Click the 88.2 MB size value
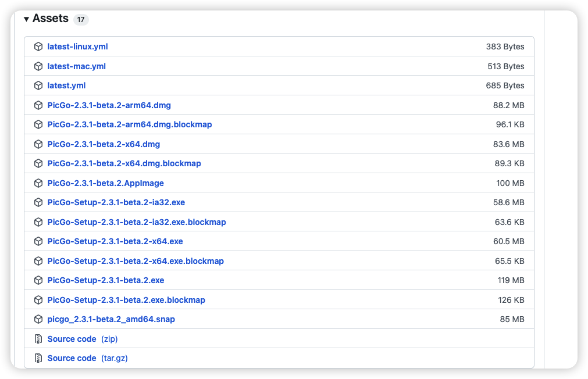The width and height of the screenshot is (588, 379). 509,105
